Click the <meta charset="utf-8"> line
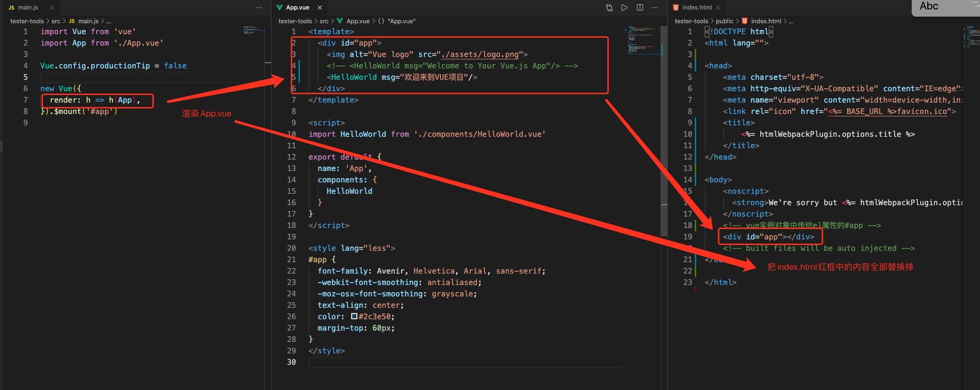 click(x=773, y=77)
